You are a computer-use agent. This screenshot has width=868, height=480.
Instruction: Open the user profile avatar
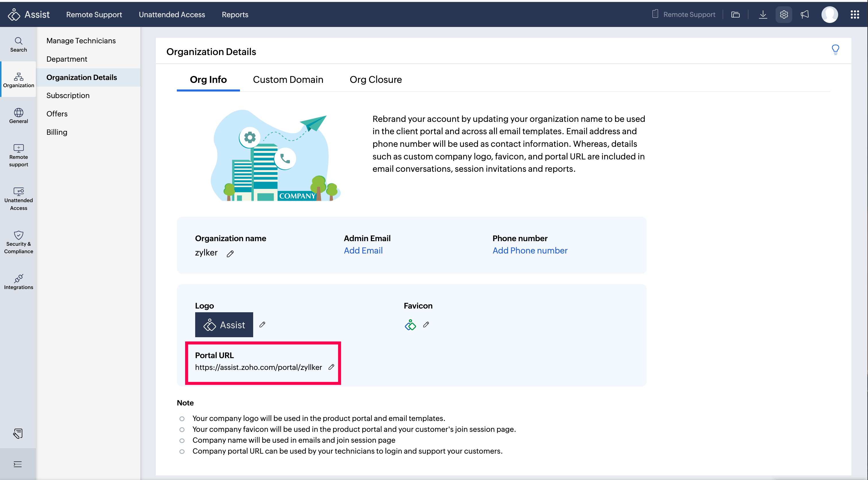point(830,14)
